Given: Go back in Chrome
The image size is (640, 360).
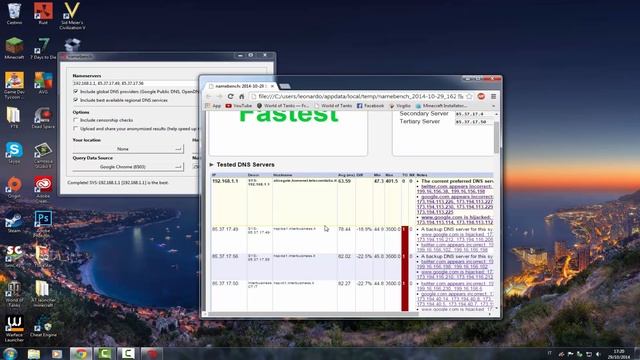Looking at the screenshot, I should tap(209, 96).
